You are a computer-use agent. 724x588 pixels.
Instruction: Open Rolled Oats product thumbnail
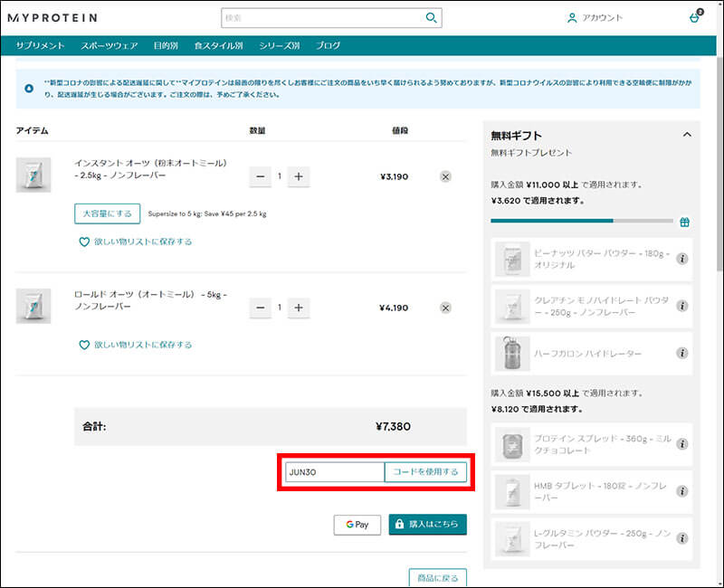33,306
